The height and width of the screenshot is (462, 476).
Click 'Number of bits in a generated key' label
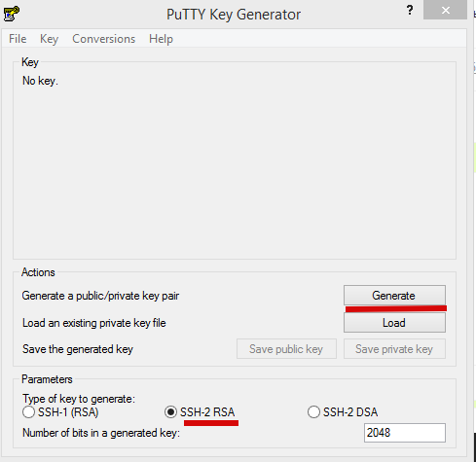(x=101, y=433)
